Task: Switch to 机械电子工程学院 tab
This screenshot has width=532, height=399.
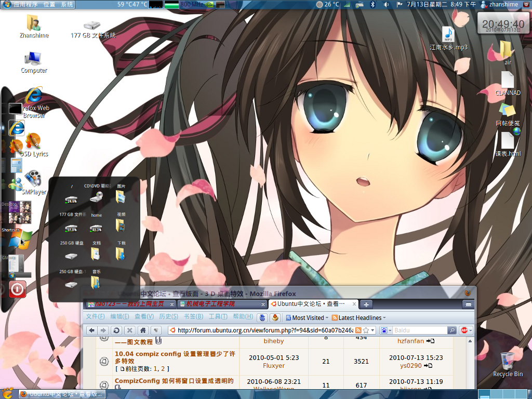Action: (222, 304)
